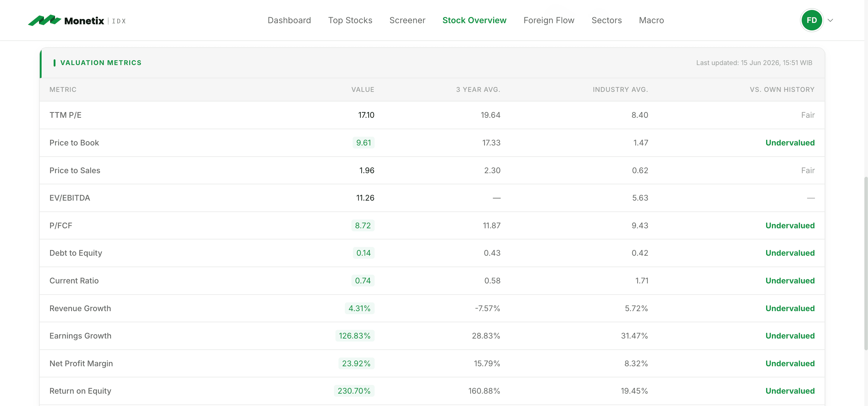The image size is (868, 406).
Task: Switch to the Screener tab
Action: [407, 20]
